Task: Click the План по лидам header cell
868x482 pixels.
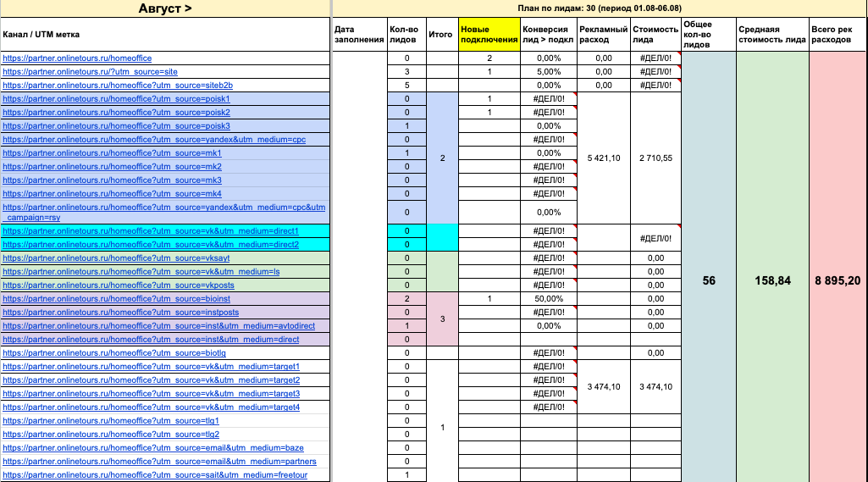Action: point(599,8)
